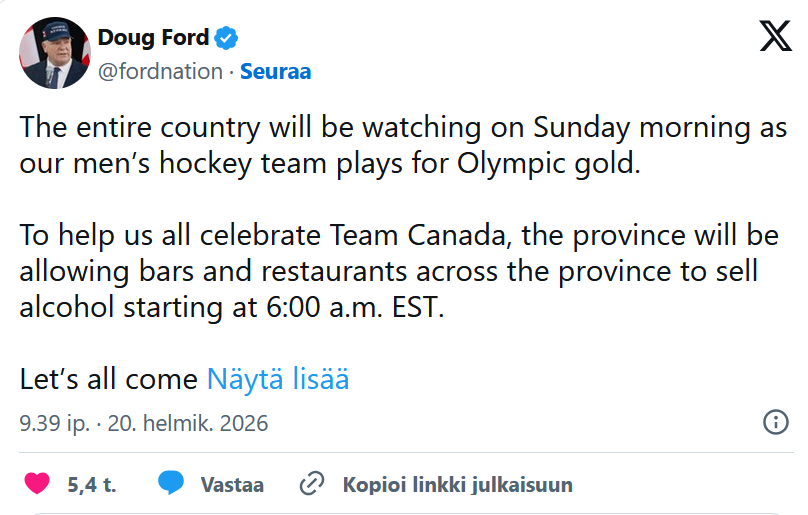This screenshot has width=808, height=515.
Task: Click the "Let's all come" text
Action: (x=109, y=380)
